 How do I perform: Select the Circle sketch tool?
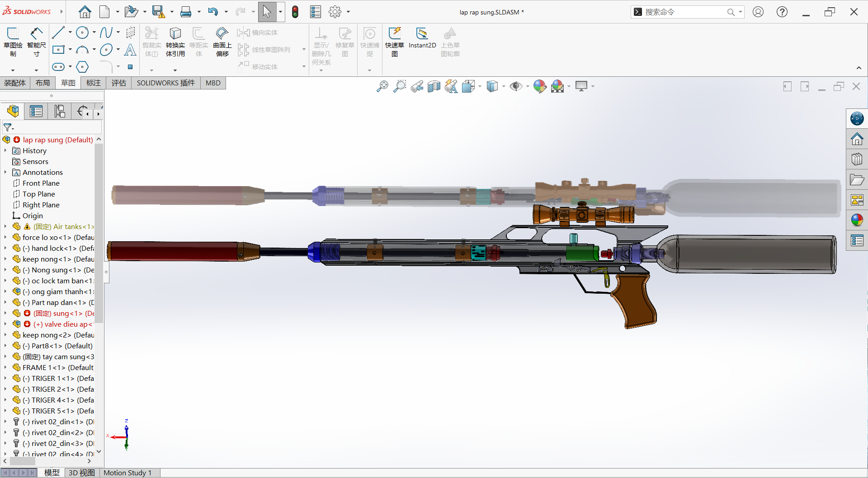click(82, 33)
